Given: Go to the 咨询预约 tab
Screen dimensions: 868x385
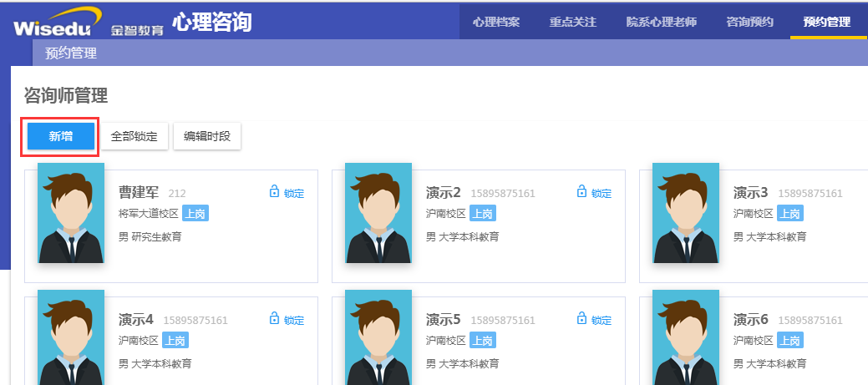Looking at the screenshot, I should [749, 22].
